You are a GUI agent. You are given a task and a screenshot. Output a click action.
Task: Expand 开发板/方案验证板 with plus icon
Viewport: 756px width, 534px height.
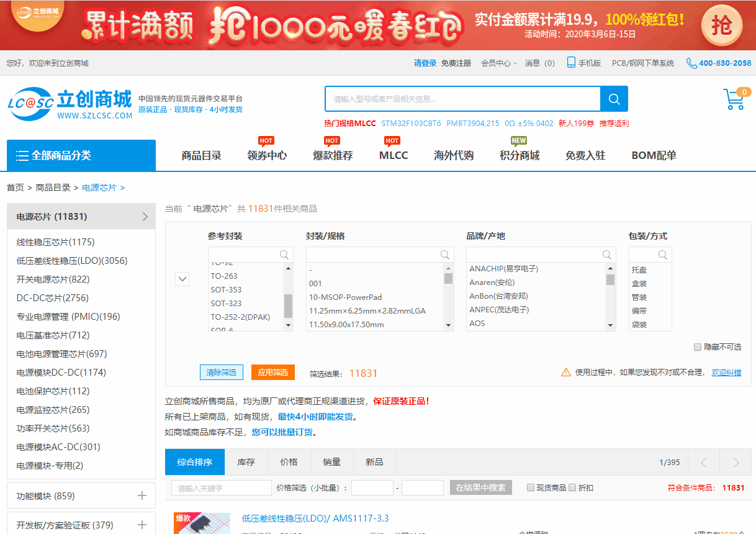pos(142,525)
